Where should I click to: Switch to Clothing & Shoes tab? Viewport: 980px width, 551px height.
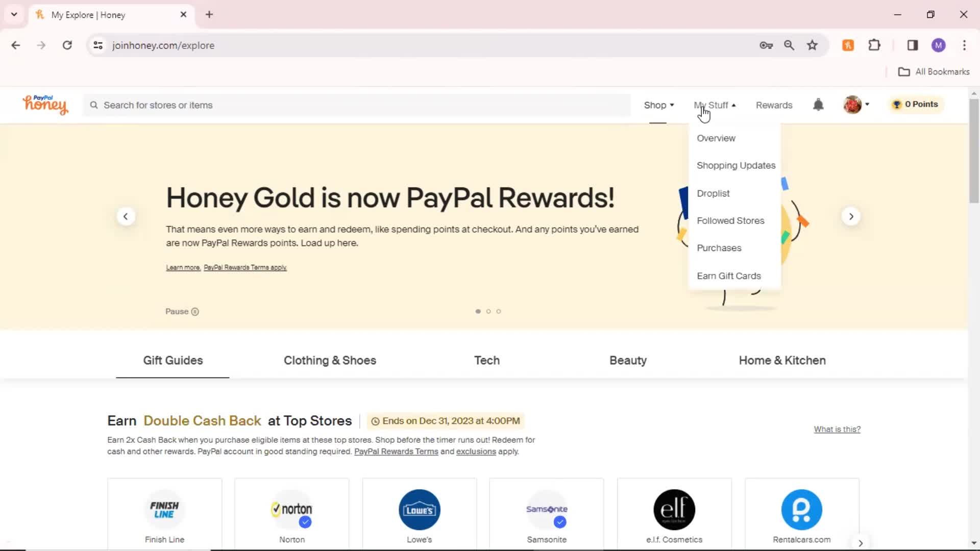pyautogui.click(x=330, y=361)
